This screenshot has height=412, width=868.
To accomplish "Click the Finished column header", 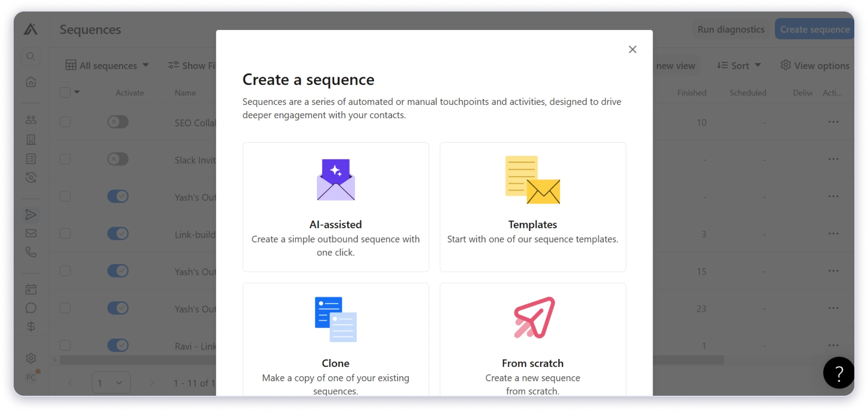I will (x=691, y=93).
